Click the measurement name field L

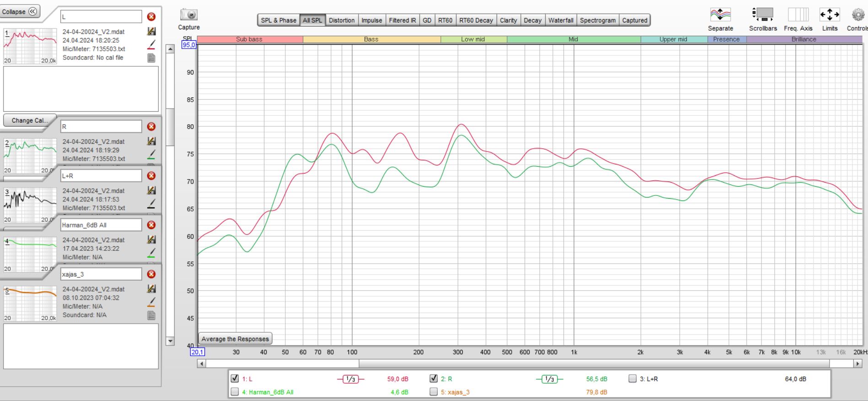[x=101, y=16]
